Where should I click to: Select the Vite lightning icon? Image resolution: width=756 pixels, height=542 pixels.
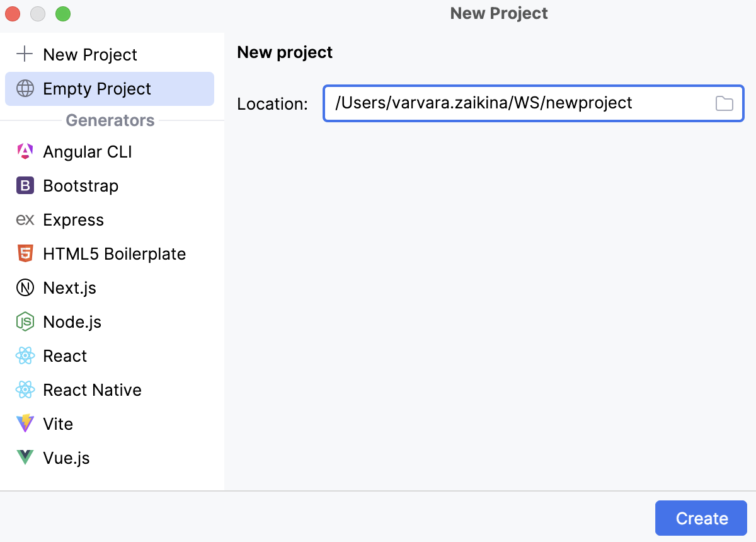coord(25,424)
